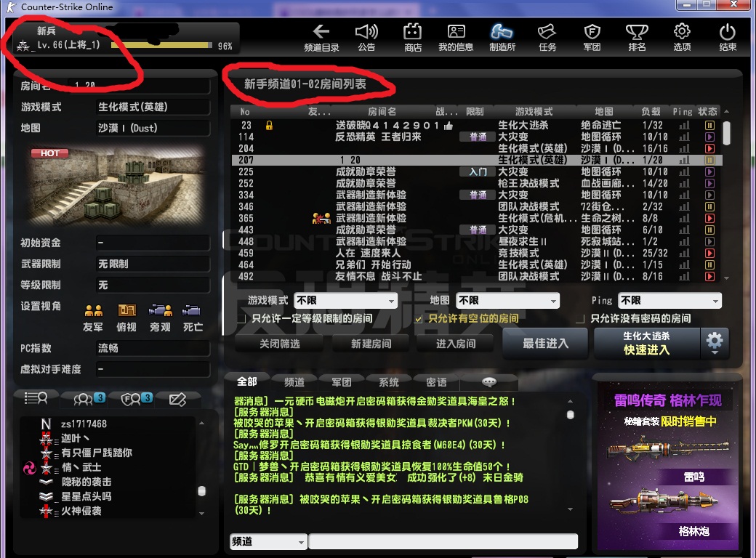Switch to the 系统 chat tab
The height and width of the screenshot is (558, 756).
click(389, 382)
